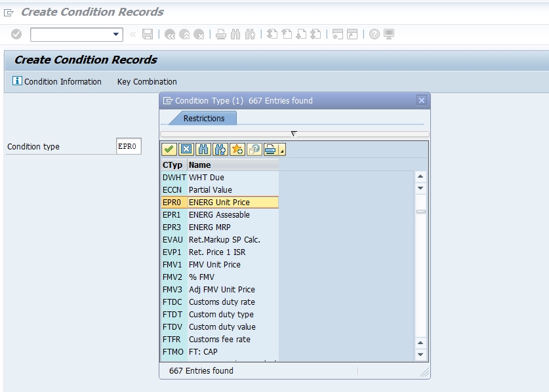Click the Next Page icon
The image size is (549, 392).
[301, 34]
